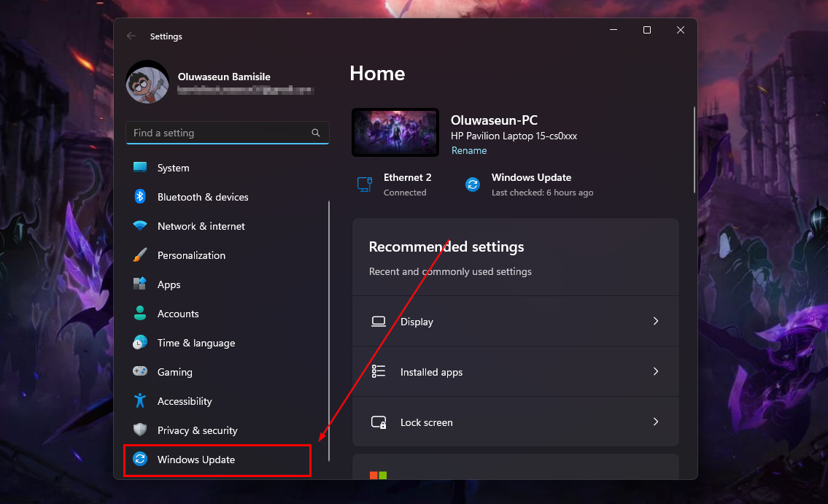Open Personalization via the paintbrush icon

pos(140,255)
